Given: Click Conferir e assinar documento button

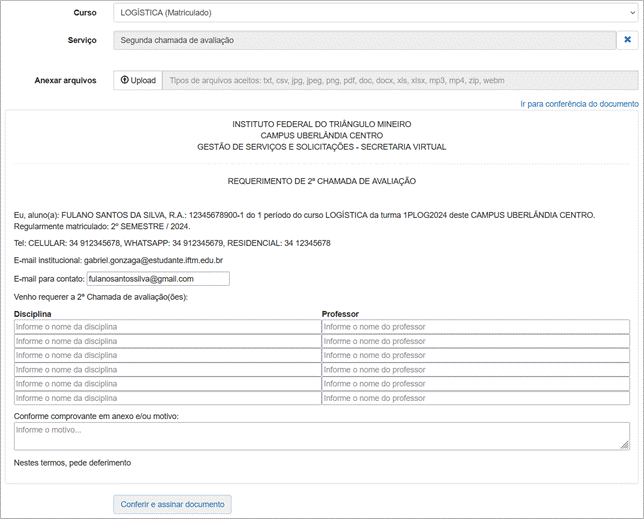Looking at the screenshot, I should 172,504.
